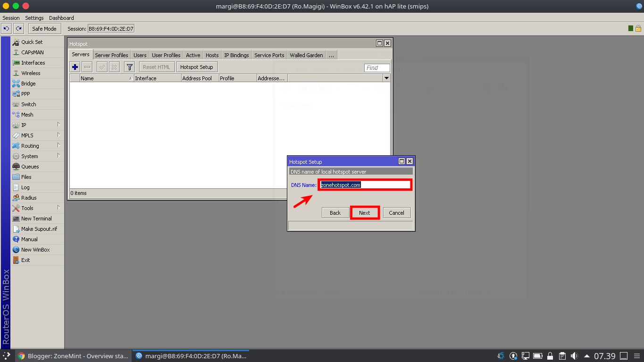Switch to Server Profiles tab
Screen dimensions: 644x362
point(111,55)
